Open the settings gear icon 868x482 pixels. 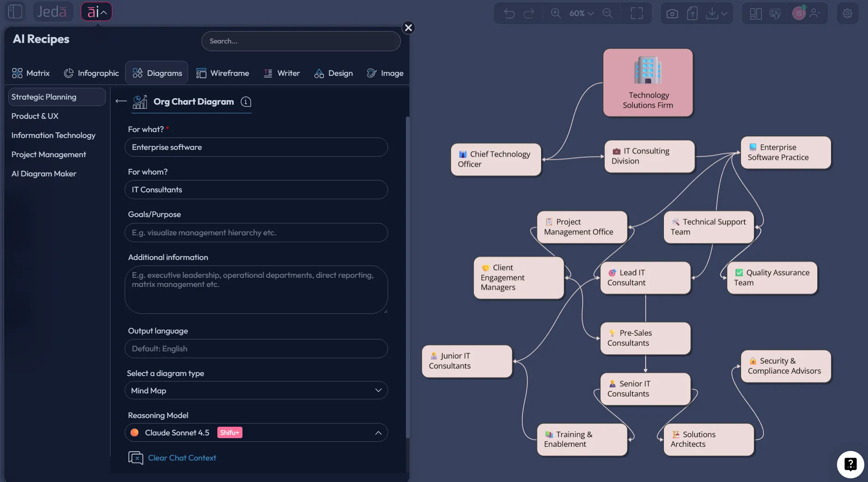coord(848,13)
